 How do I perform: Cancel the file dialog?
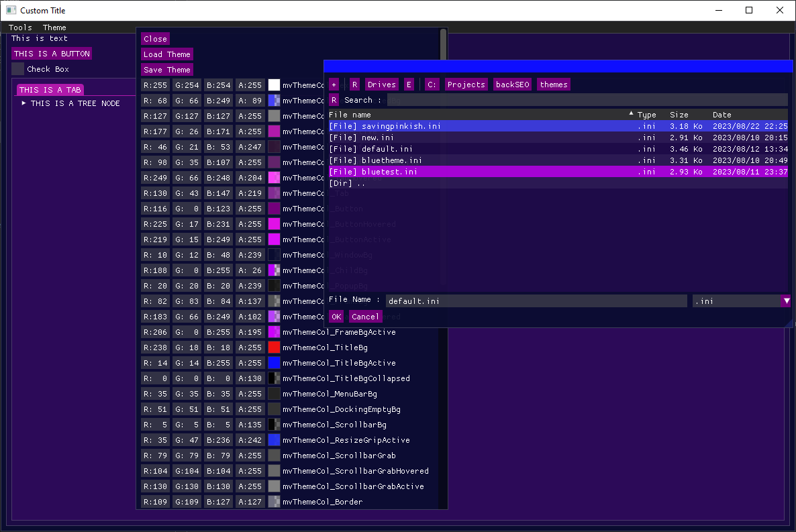(x=365, y=316)
